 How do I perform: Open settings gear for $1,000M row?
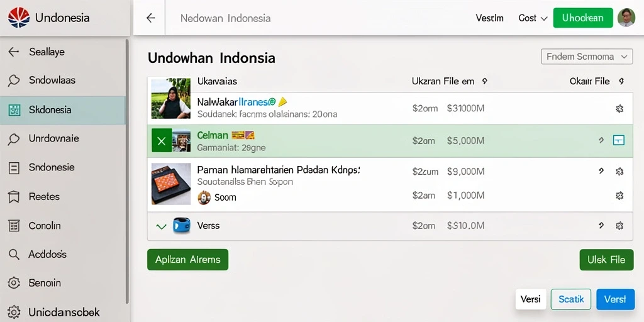click(x=619, y=196)
